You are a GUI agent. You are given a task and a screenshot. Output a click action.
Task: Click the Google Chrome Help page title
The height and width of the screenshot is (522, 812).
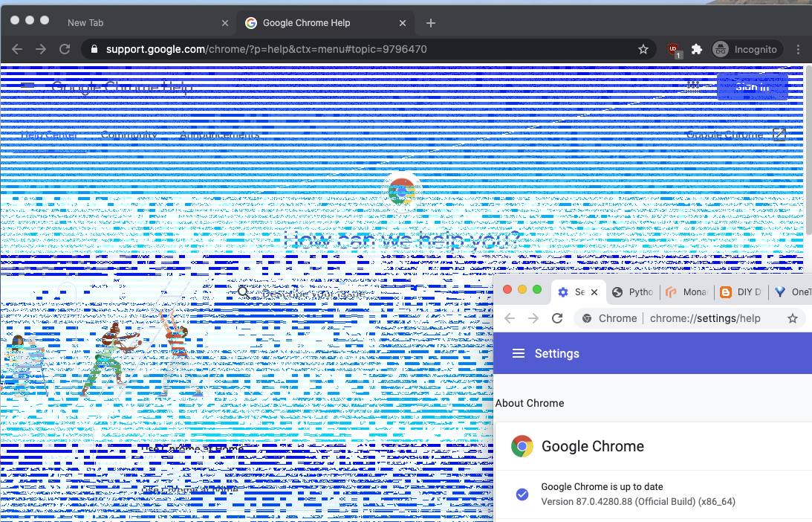pyautogui.click(x=122, y=86)
